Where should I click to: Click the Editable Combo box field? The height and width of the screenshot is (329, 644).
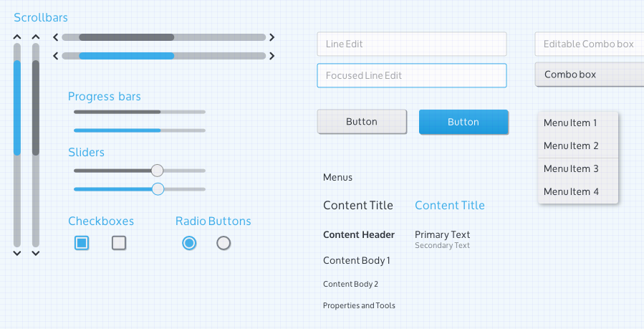pyautogui.click(x=589, y=44)
